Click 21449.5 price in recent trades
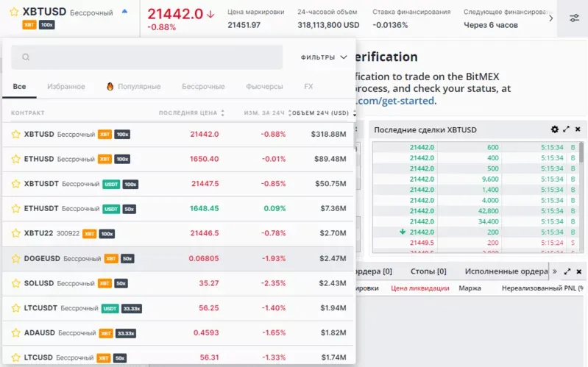Image resolution: width=588 pixels, height=367 pixels. pyautogui.click(x=422, y=243)
